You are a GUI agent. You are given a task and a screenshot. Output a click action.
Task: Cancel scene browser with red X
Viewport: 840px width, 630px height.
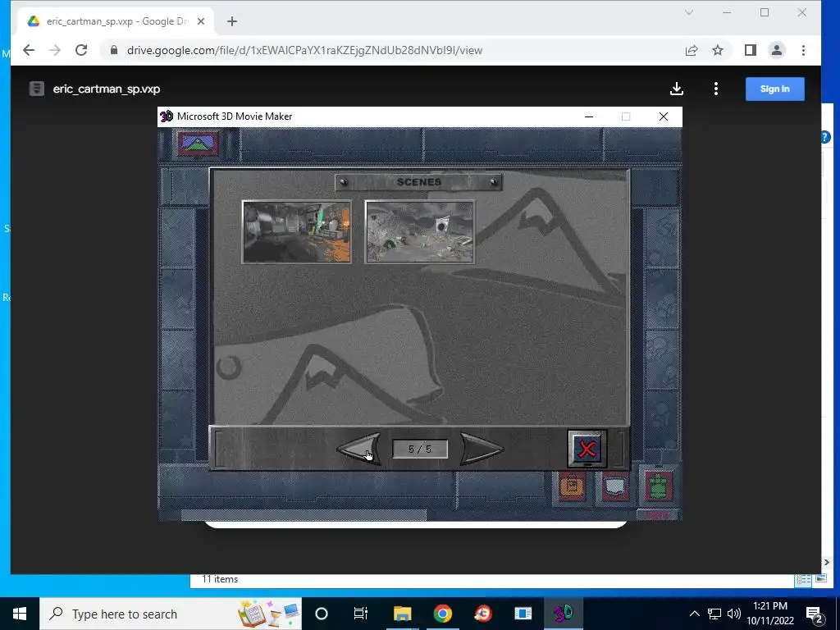(587, 449)
